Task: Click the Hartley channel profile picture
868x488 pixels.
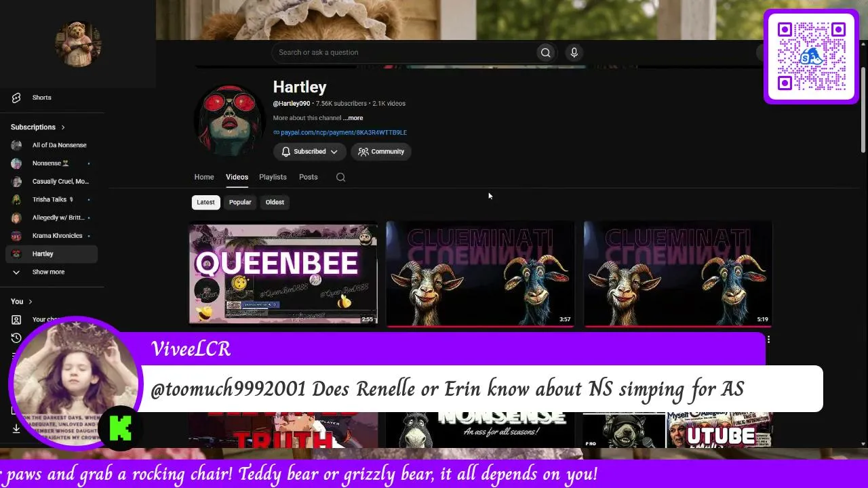Action: click(x=229, y=121)
